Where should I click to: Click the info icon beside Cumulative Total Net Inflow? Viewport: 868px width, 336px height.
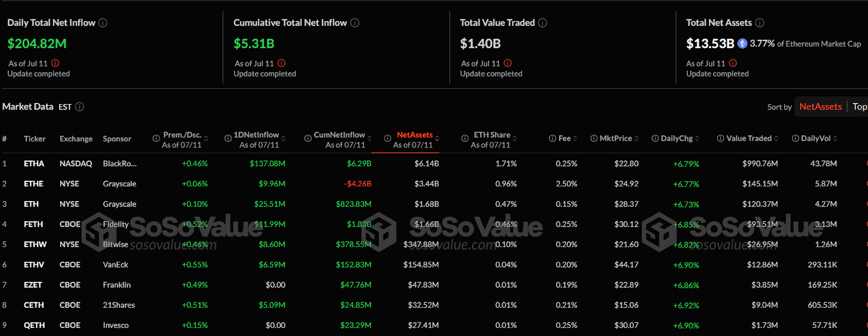tap(355, 23)
